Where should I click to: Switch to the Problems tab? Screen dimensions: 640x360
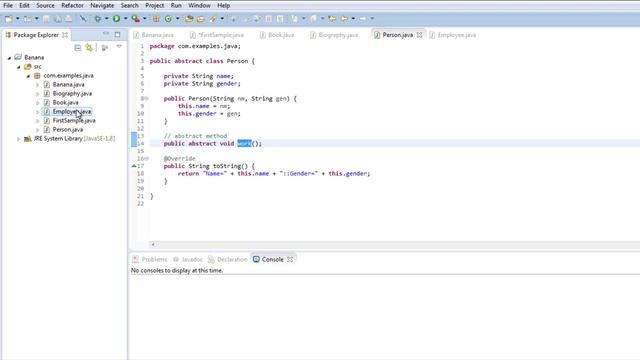coord(150,260)
